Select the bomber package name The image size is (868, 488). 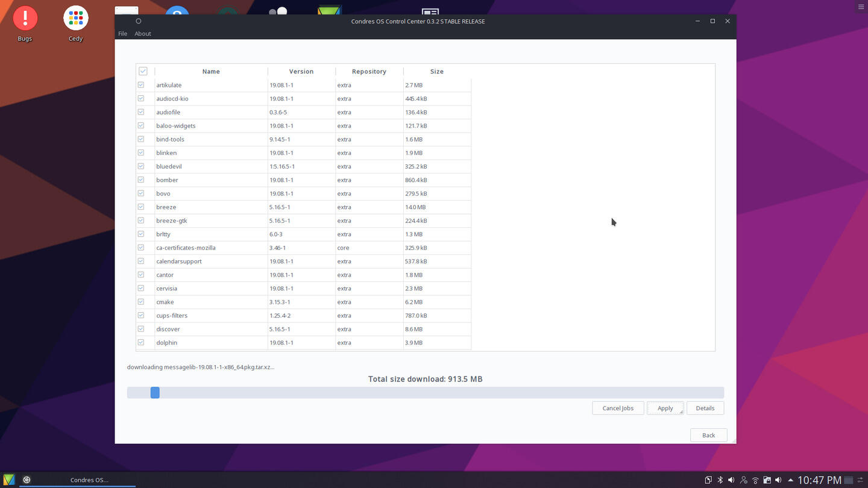(167, 180)
